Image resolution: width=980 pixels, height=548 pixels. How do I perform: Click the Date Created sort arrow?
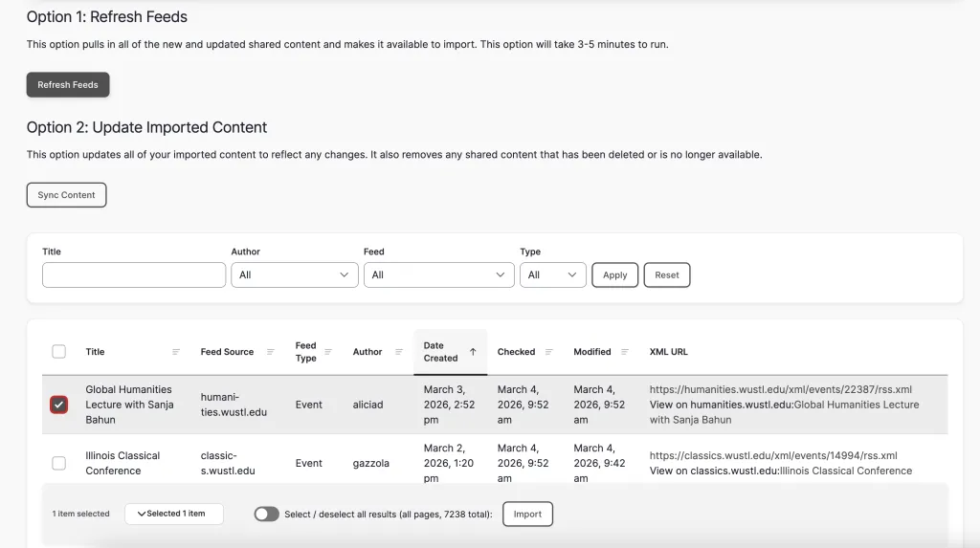[x=473, y=352]
